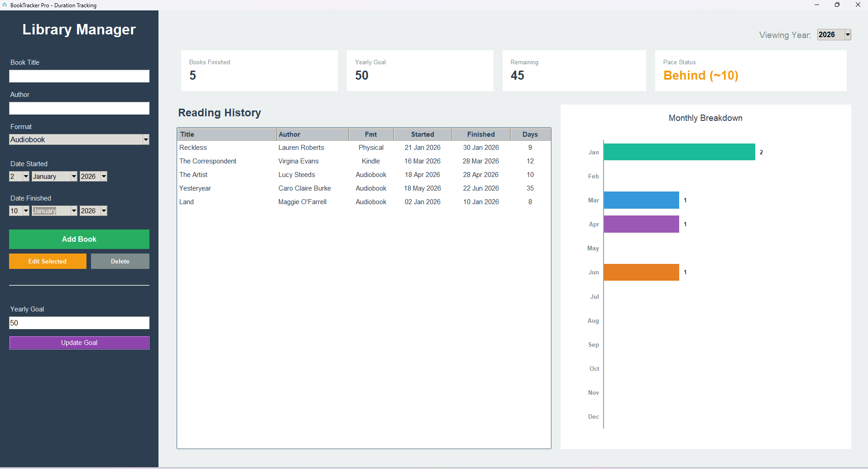The height and width of the screenshot is (469, 868).
Task: Click the purple April chart bar
Action: pos(641,224)
